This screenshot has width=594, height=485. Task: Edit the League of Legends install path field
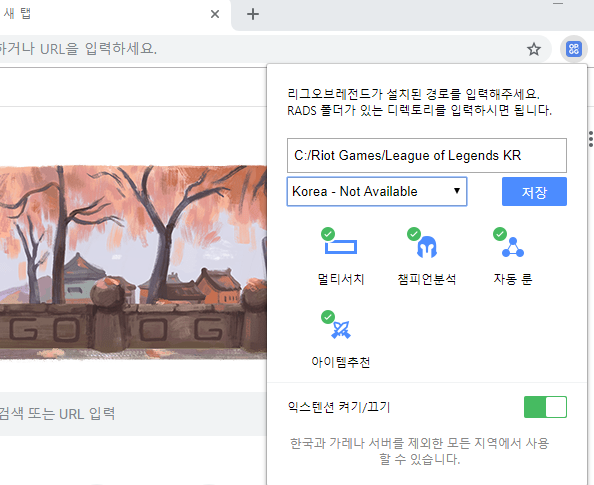(427, 155)
